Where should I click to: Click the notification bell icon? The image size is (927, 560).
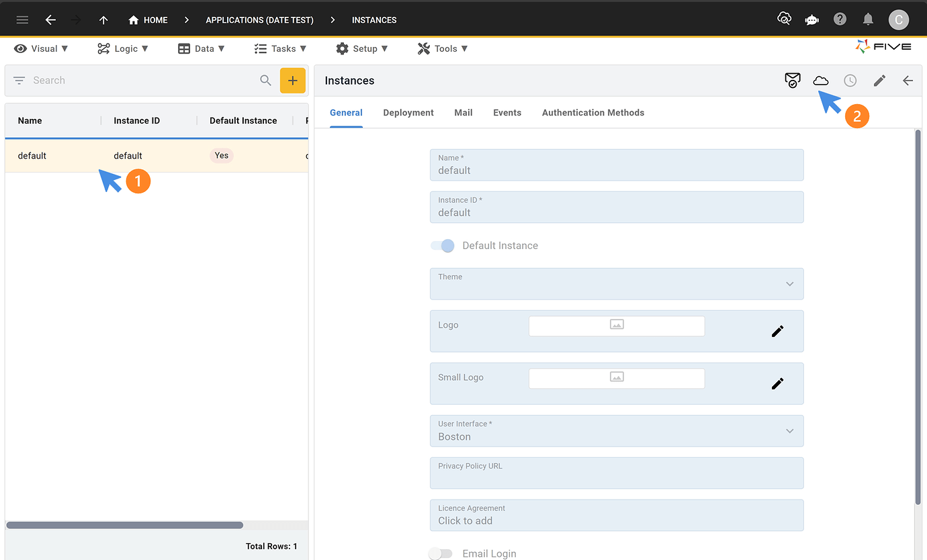point(868,19)
